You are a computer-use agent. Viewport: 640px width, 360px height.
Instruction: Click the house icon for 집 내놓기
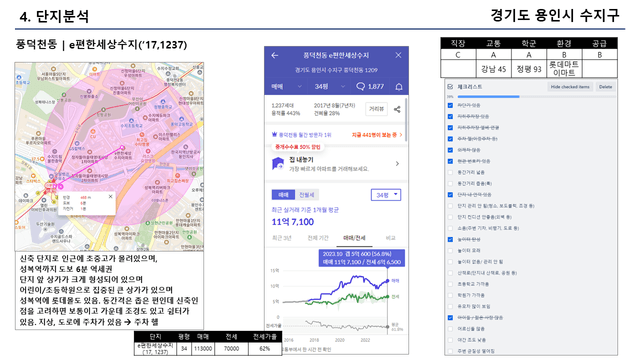tap(278, 163)
